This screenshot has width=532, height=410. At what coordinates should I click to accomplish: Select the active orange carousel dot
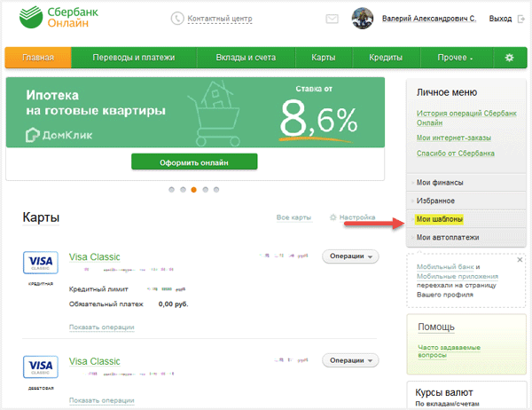click(x=193, y=190)
